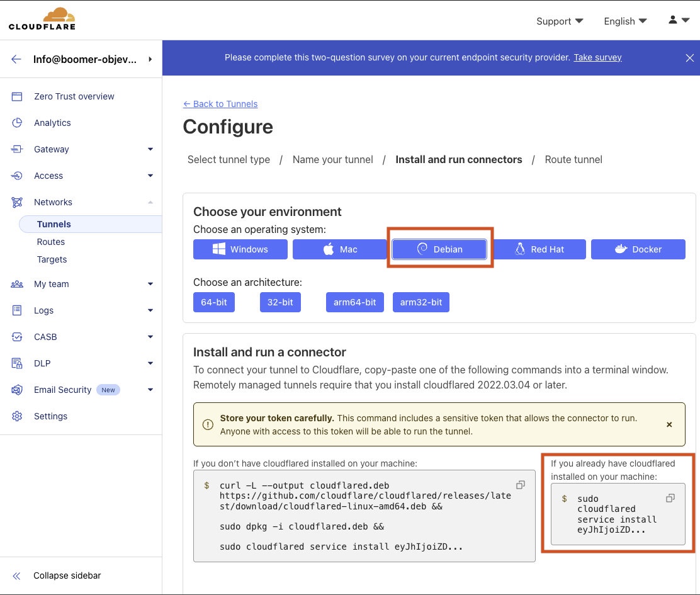
Task: Click the Cloudflare logo
Action: click(x=42, y=19)
